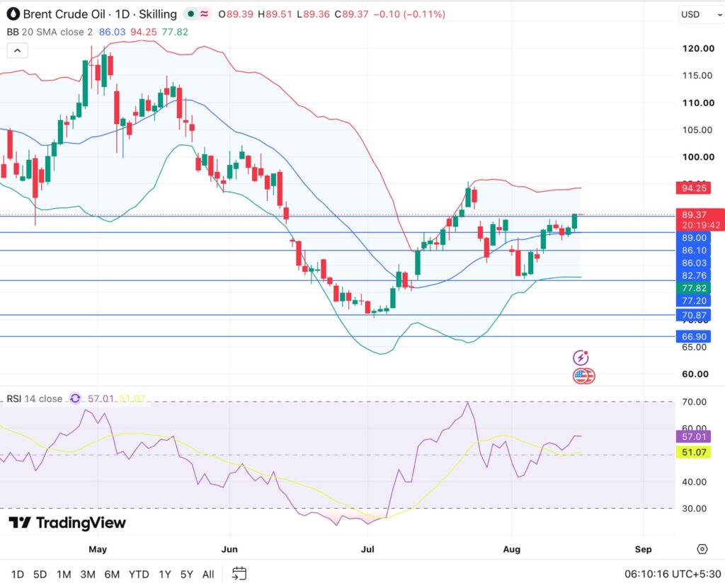Click the 77.20 horizontal line price label
The height and width of the screenshot is (588, 725).
point(694,301)
